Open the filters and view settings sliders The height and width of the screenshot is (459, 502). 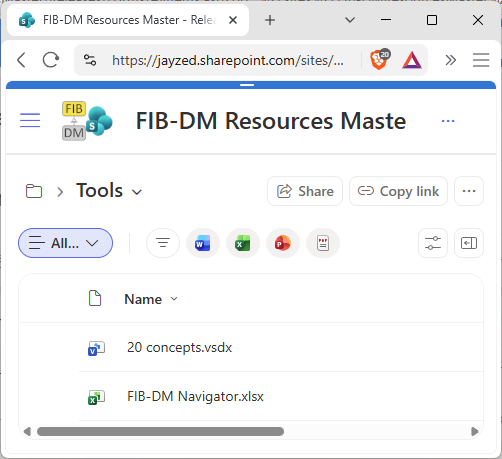coord(433,243)
